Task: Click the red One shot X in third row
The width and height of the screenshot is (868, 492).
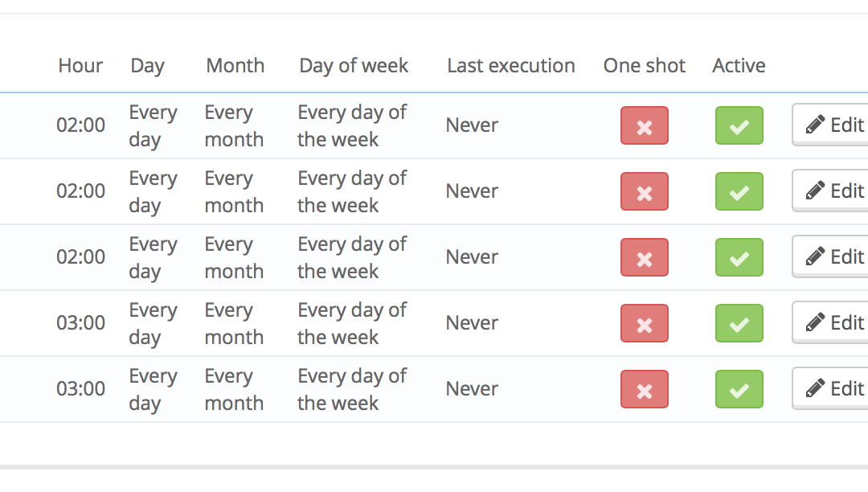Action: coord(644,257)
